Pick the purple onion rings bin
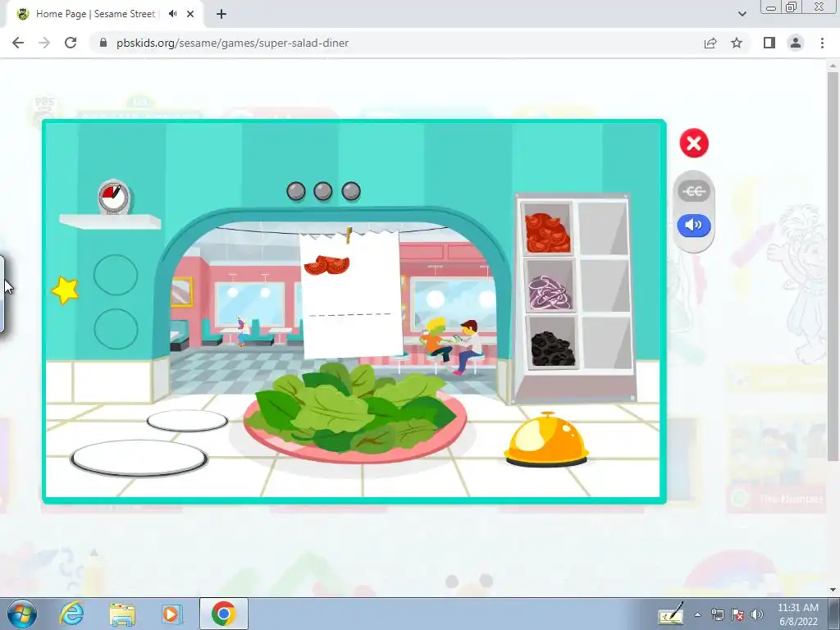The height and width of the screenshot is (630, 840). (548, 286)
